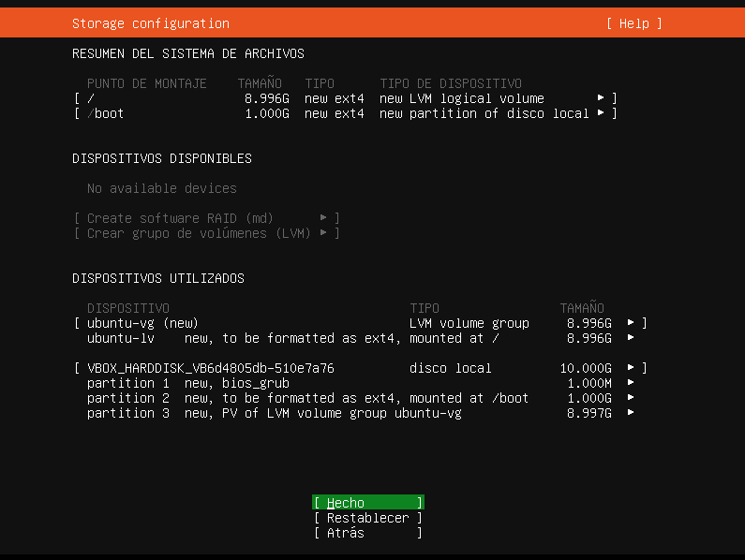Expand the VBOX_HARDDISK disco local arrow
Image resolution: width=745 pixels, height=560 pixels.
tap(632, 368)
